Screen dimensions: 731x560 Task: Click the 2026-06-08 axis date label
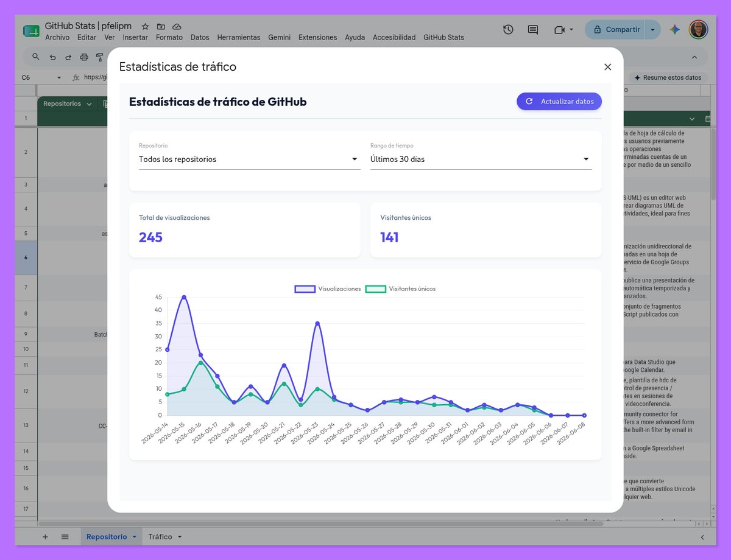571,433
